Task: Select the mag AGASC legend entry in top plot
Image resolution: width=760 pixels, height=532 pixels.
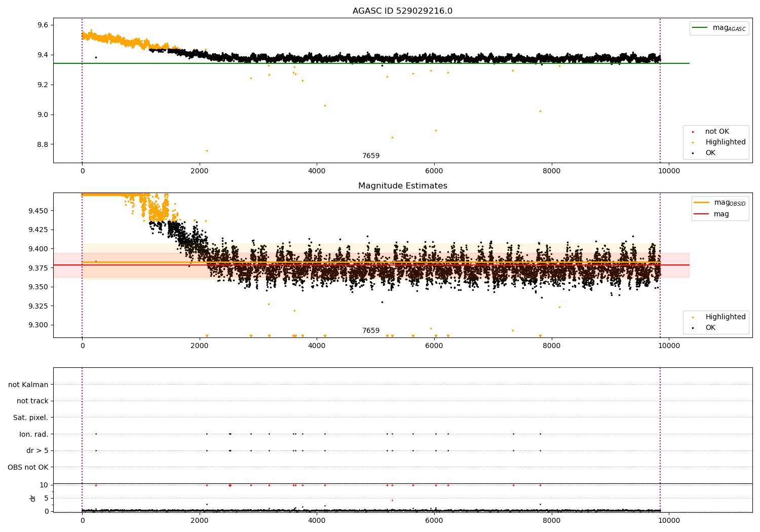Action: [x=719, y=28]
